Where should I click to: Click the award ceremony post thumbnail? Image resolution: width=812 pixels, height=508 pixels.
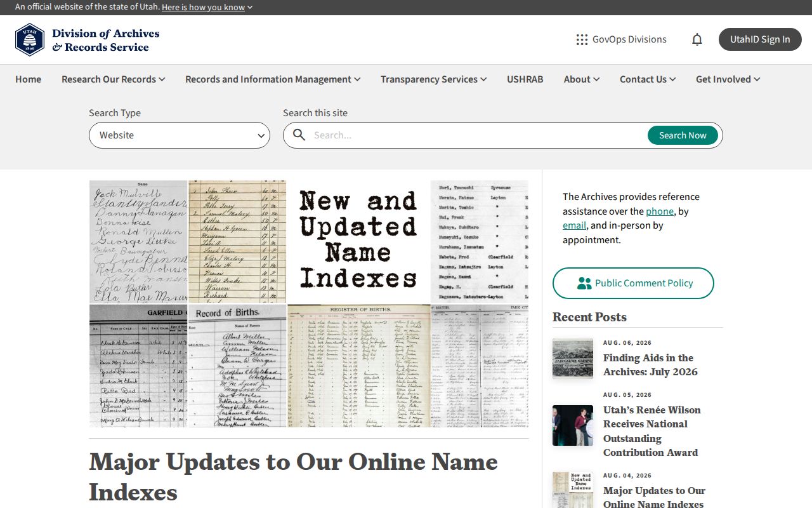pos(573,425)
